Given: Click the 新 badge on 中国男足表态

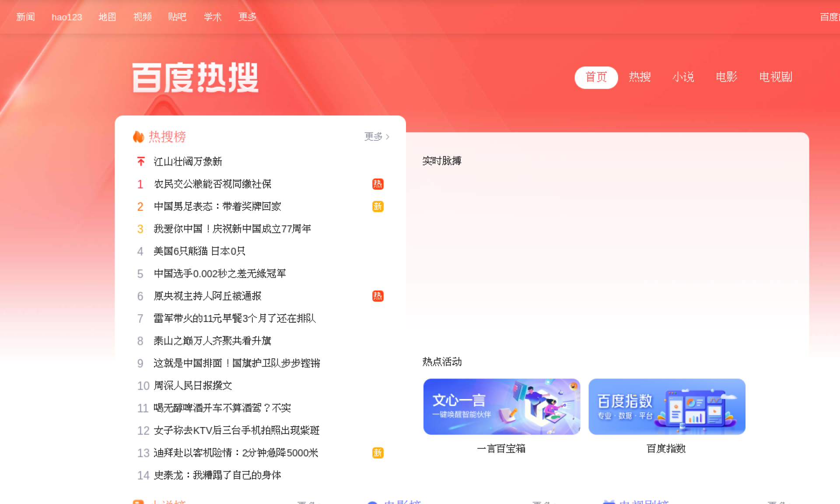Looking at the screenshot, I should (x=378, y=206).
